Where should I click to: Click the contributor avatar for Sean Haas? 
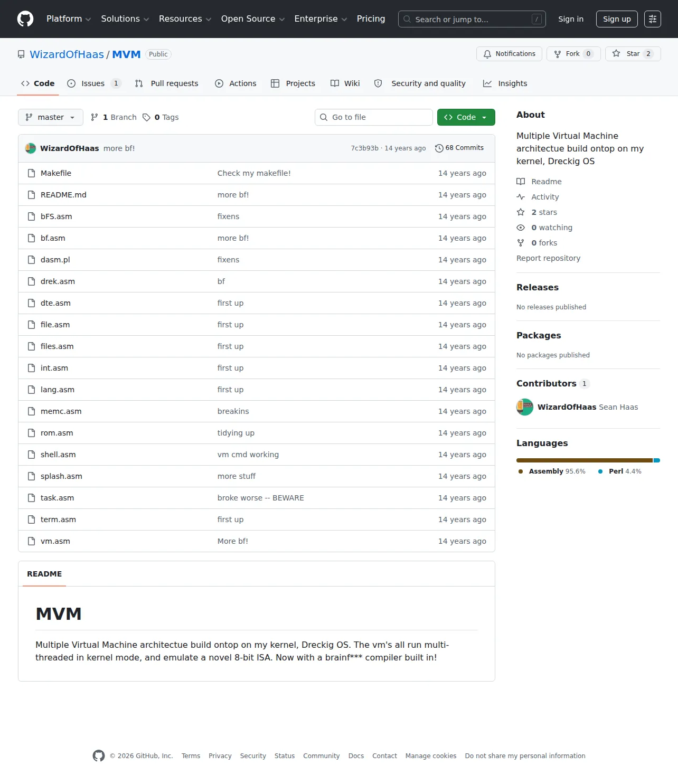pos(525,407)
